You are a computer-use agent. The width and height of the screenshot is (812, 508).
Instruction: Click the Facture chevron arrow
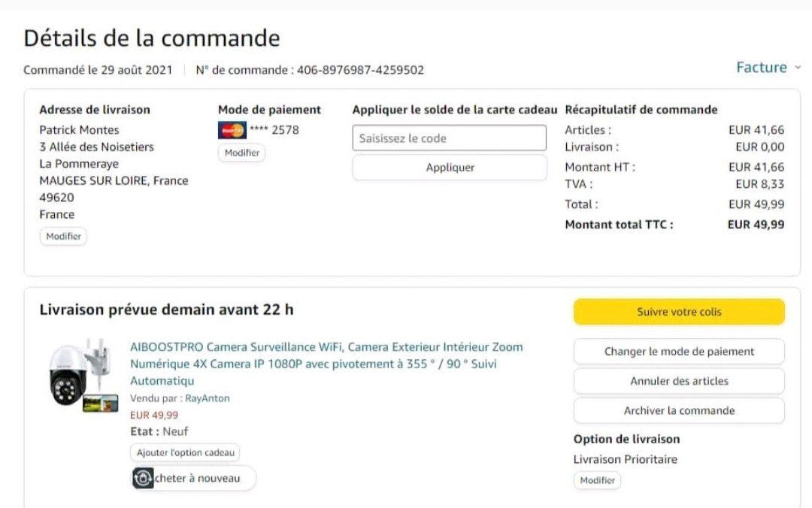[x=798, y=68]
